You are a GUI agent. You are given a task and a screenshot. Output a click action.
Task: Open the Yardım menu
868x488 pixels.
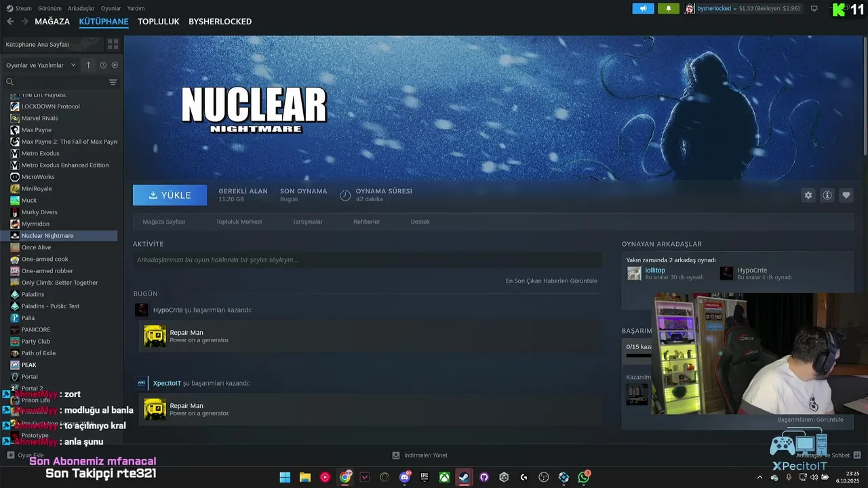pyautogui.click(x=136, y=8)
